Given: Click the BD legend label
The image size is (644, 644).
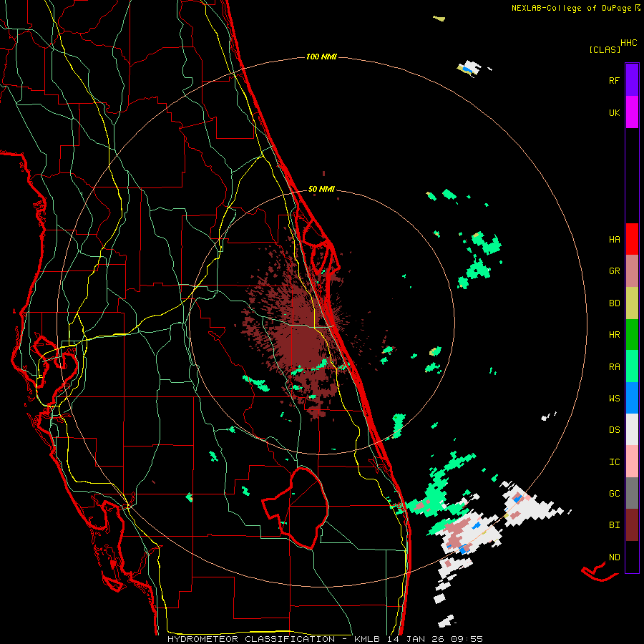Looking at the screenshot, I should [x=614, y=303].
